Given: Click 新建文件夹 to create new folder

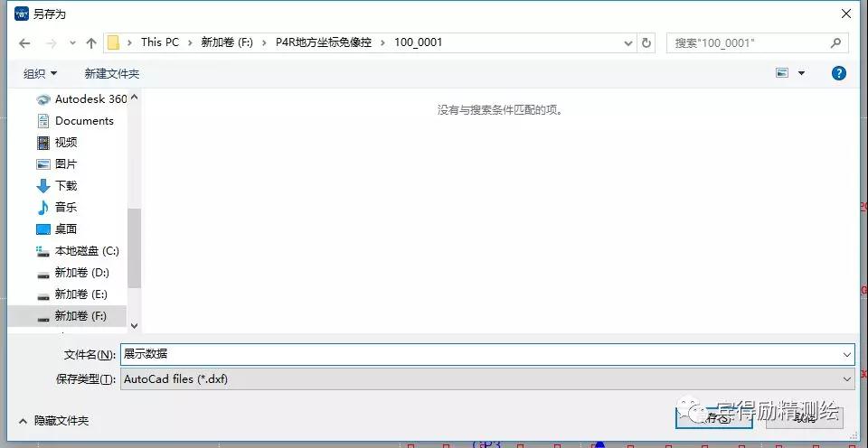Looking at the screenshot, I should click(112, 73).
